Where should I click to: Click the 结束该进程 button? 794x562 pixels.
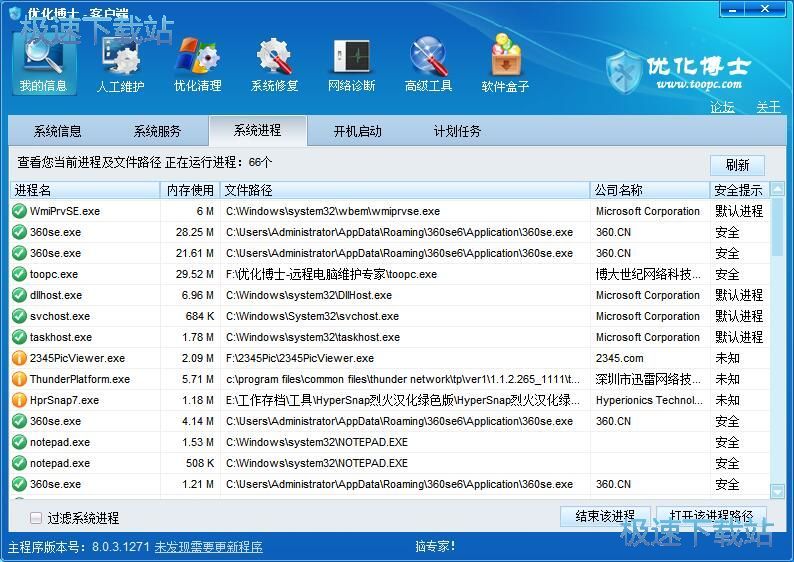[605, 516]
